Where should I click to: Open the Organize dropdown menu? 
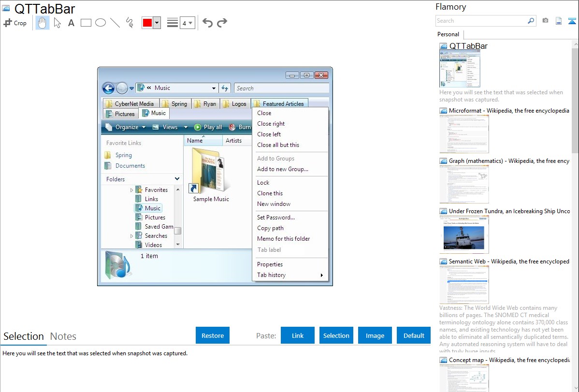pos(126,127)
